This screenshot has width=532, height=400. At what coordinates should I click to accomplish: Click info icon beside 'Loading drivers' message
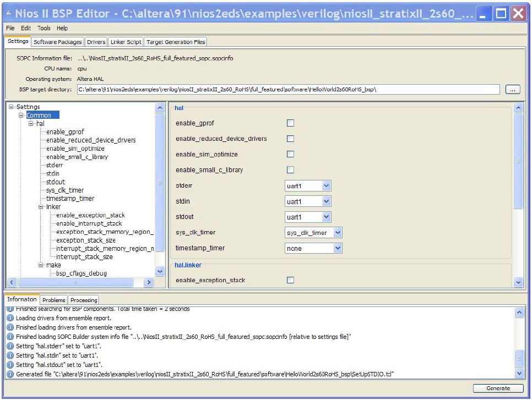(10, 318)
